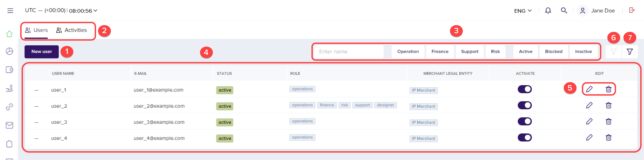Click active status badge for user_4
The image size is (644, 160).
224,138
